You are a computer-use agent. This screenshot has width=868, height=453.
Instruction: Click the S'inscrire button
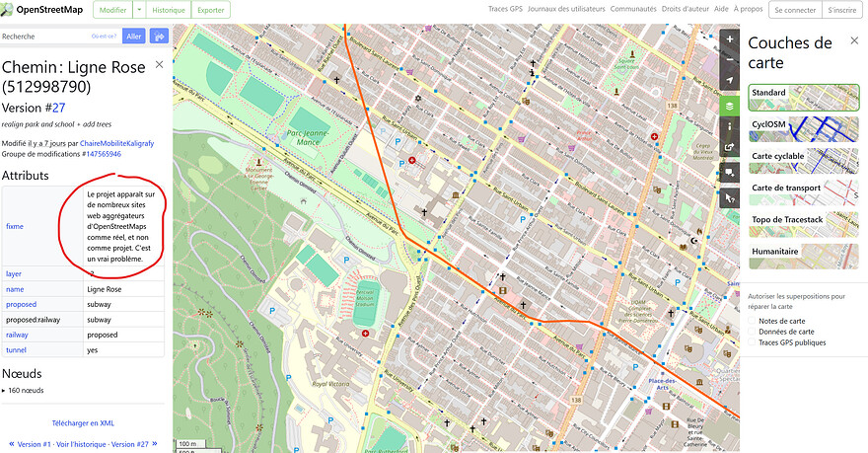pyautogui.click(x=842, y=10)
